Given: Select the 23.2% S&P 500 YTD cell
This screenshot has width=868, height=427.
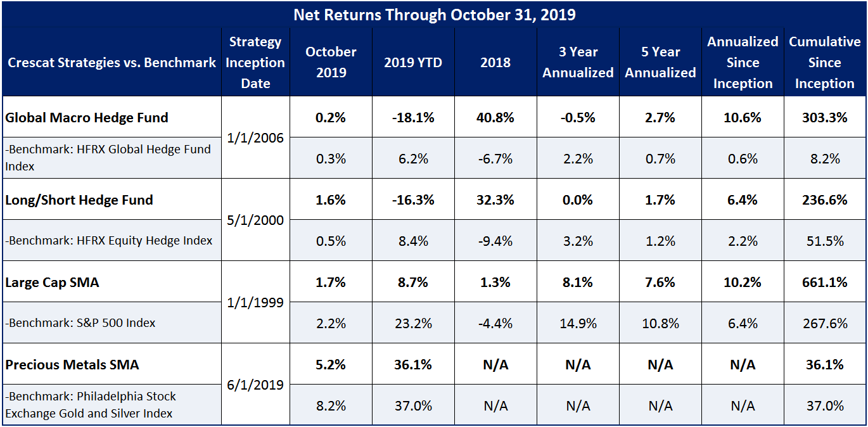Looking at the screenshot, I should tap(413, 323).
